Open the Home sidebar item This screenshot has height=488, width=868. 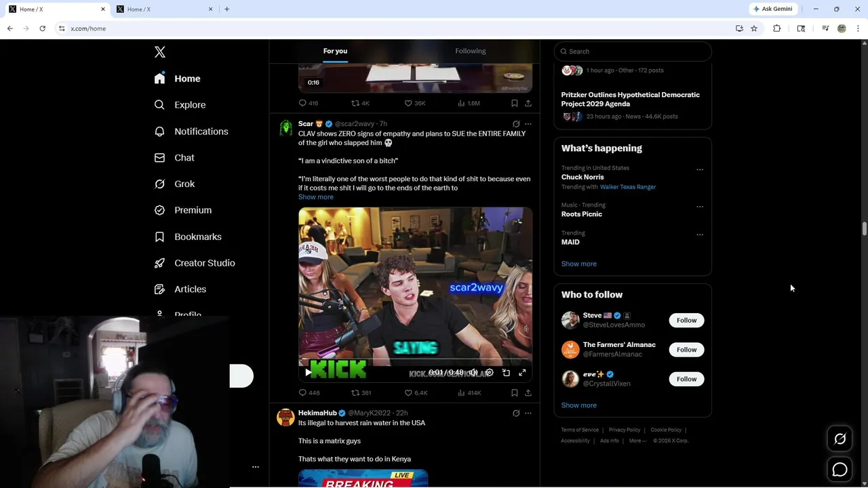pos(177,79)
